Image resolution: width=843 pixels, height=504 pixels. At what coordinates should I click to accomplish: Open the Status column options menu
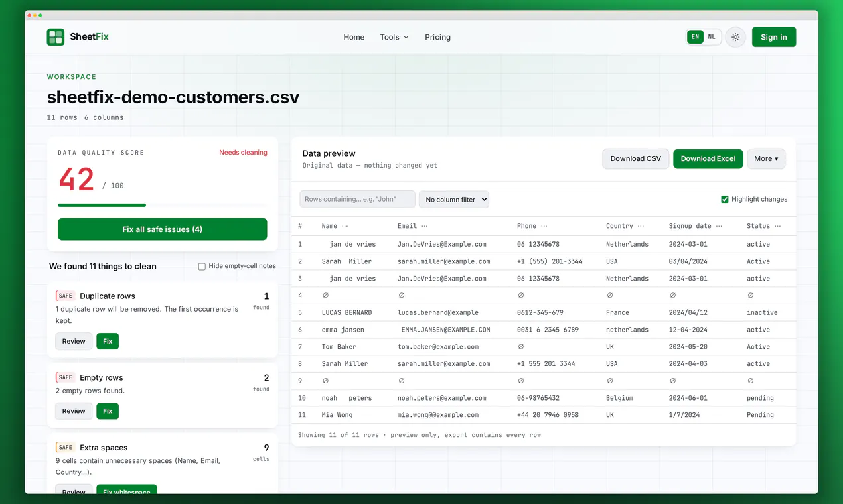click(778, 226)
